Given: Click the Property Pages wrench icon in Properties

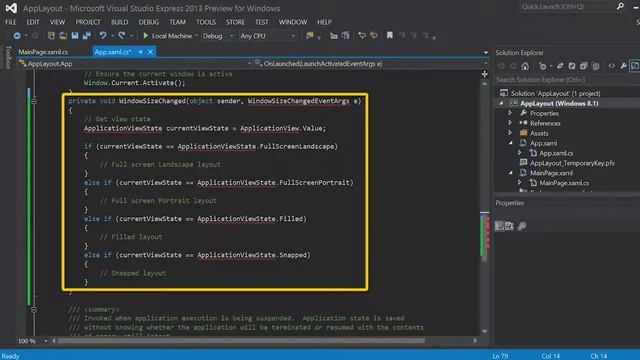Looking at the screenshot, I should (x=522, y=226).
